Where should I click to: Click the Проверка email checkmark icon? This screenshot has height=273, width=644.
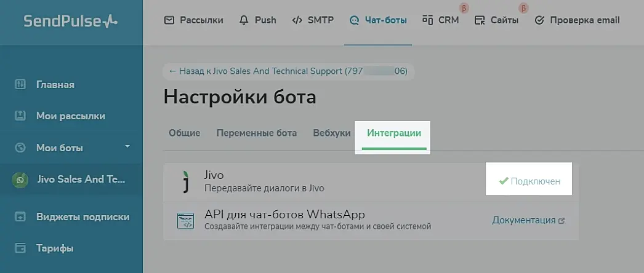coord(540,20)
